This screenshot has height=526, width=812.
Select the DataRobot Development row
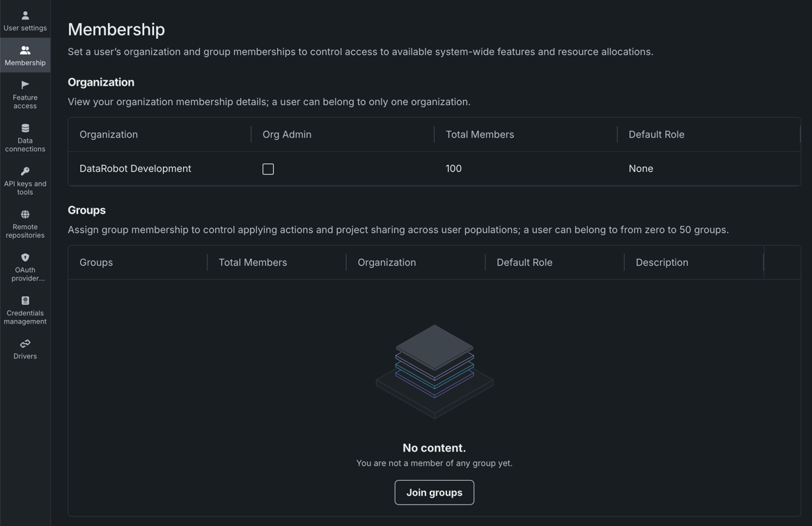(x=135, y=168)
